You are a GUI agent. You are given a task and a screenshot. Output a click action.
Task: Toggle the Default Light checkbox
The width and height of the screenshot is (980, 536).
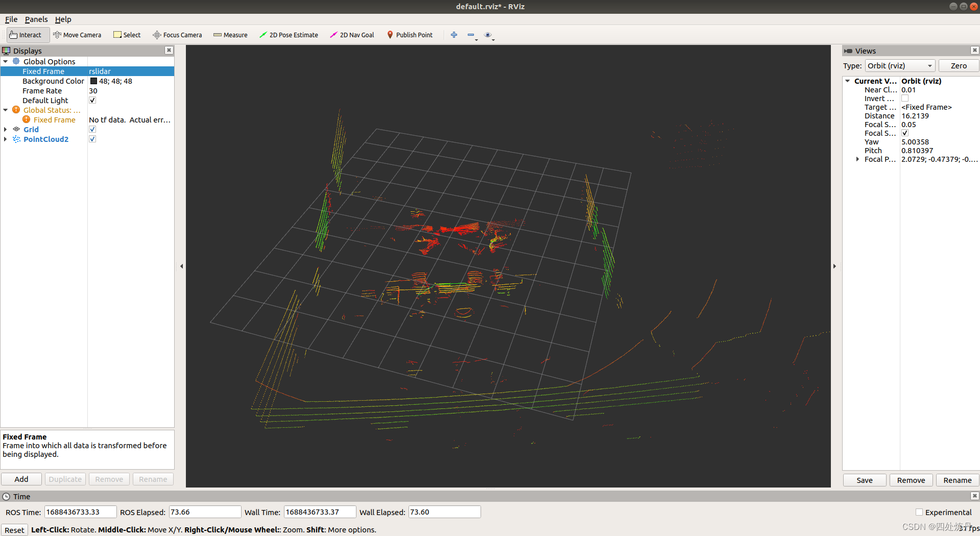[92, 100]
